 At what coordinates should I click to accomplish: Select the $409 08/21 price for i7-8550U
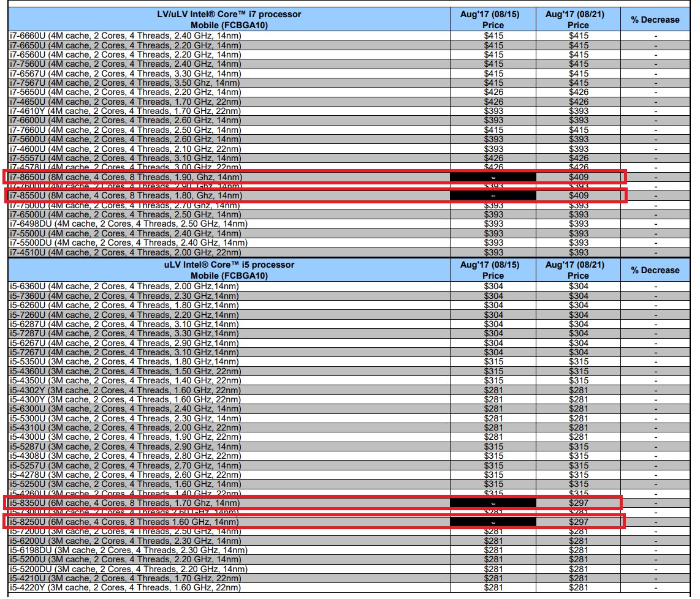pyautogui.click(x=579, y=196)
